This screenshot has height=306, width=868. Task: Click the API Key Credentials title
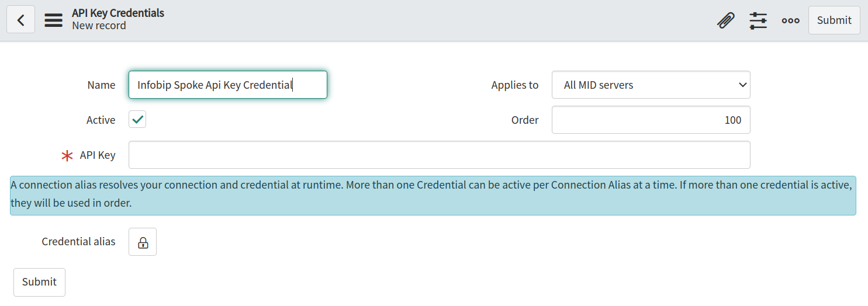click(118, 13)
